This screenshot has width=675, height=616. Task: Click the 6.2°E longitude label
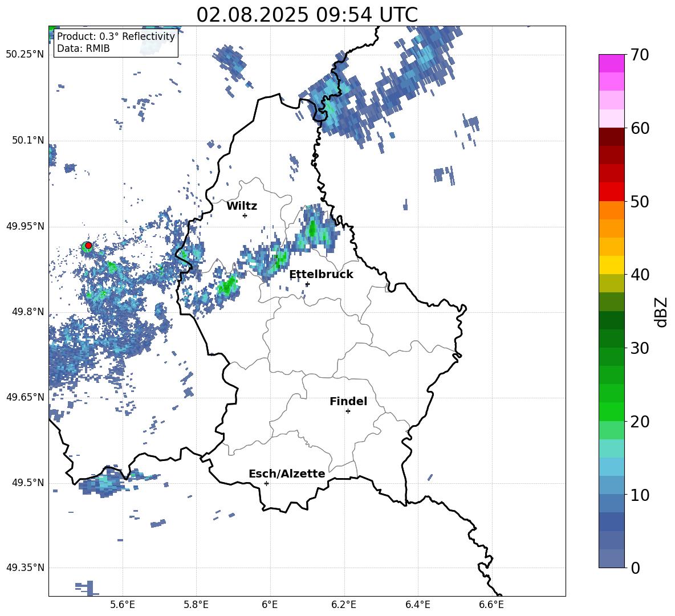click(x=344, y=605)
